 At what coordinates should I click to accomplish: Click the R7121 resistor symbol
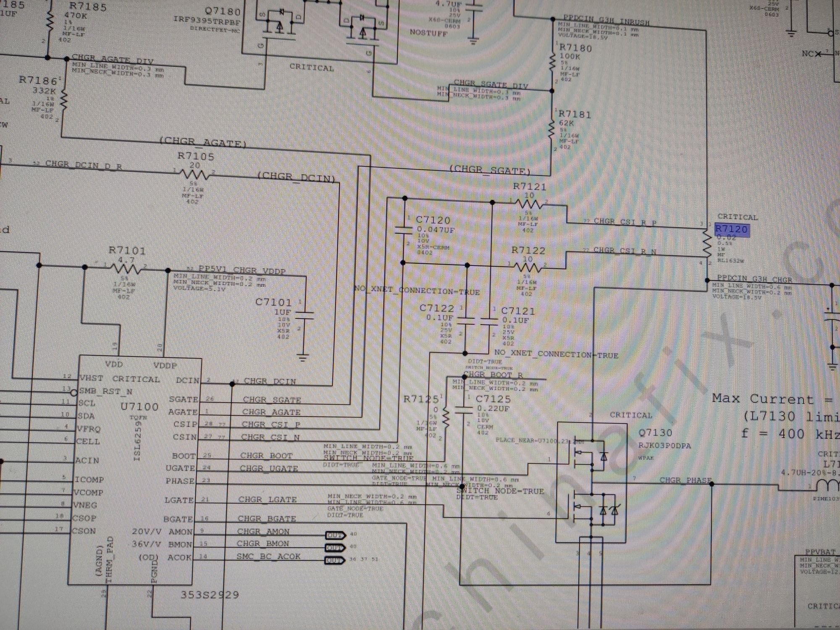[x=529, y=205]
